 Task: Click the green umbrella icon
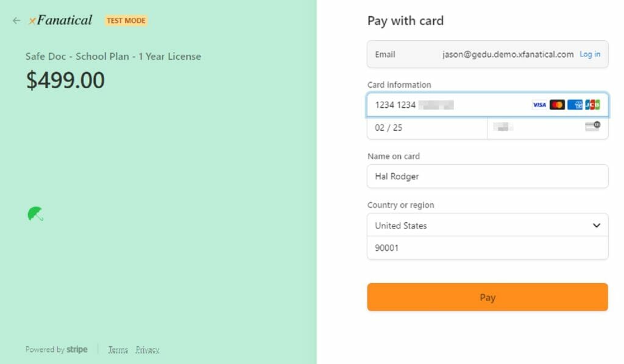(35, 214)
